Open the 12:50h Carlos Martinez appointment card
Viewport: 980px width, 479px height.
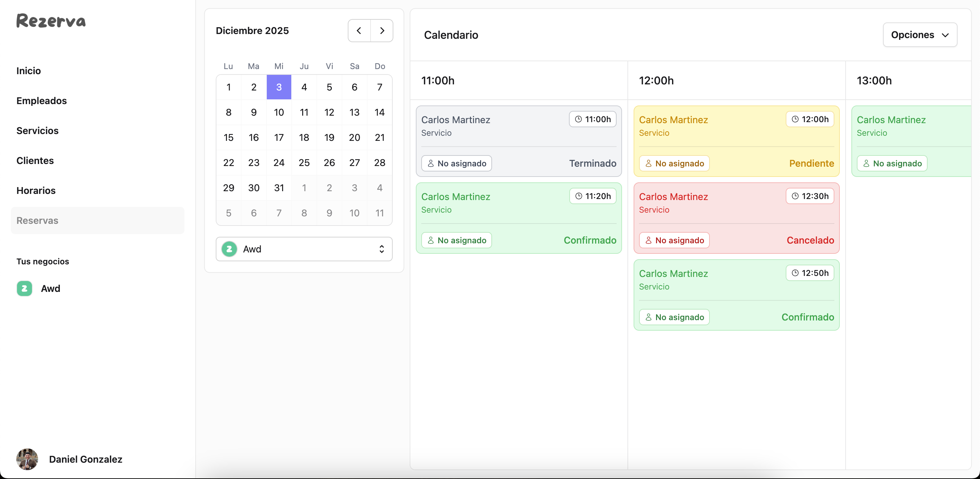point(736,295)
